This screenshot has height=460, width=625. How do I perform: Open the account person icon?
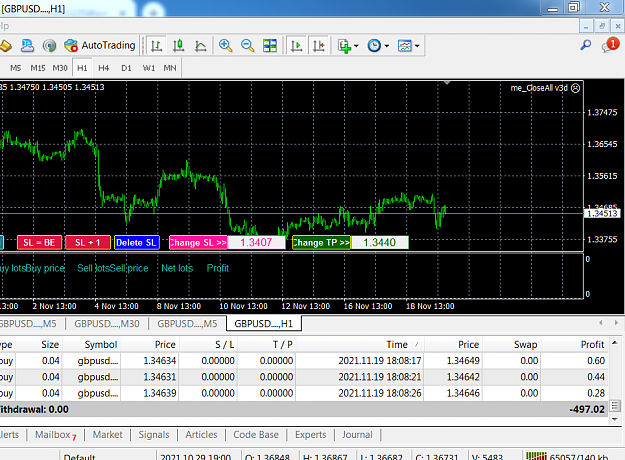point(27,46)
